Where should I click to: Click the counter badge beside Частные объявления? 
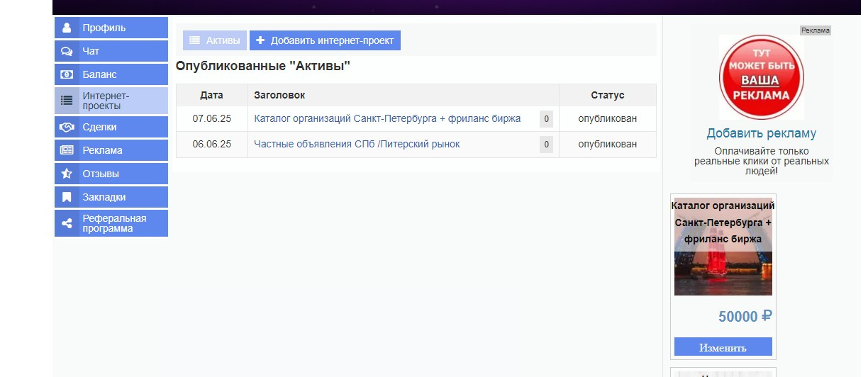coord(546,145)
